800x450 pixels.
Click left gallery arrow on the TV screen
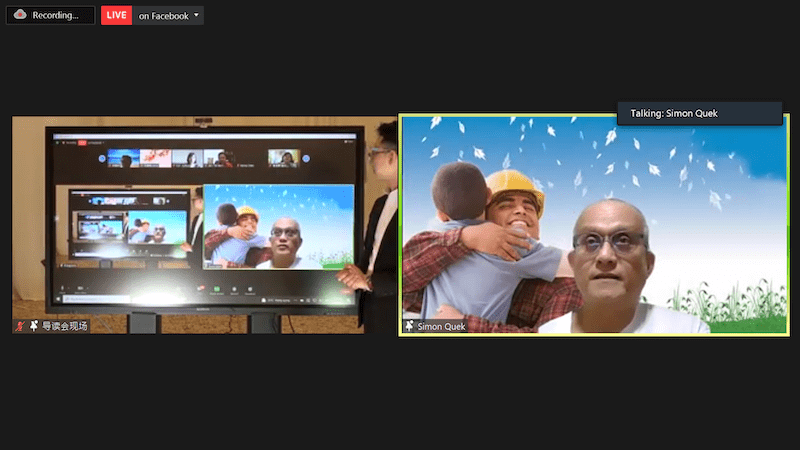101,158
